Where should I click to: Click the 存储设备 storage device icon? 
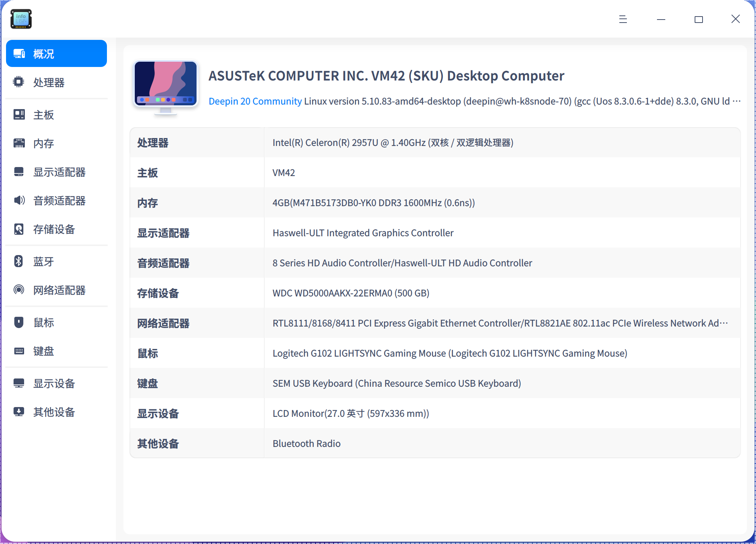19,229
